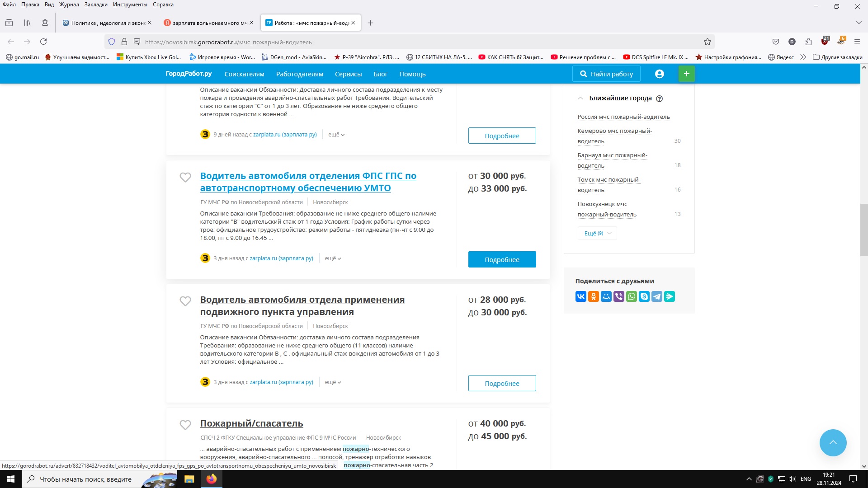The height and width of the screenshot is (488, 868).
Task: Open Firefox from Windows taskbar
Action: [x=212, y=479]
